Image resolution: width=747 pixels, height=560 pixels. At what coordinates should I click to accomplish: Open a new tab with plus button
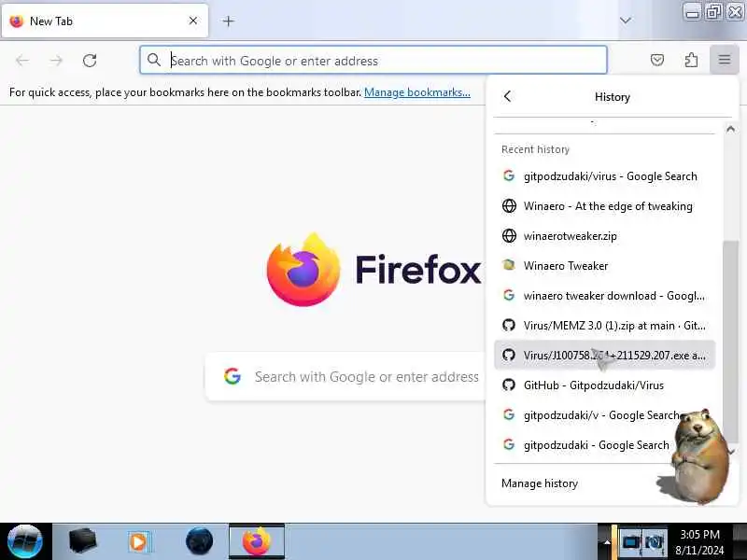point(228,21)
